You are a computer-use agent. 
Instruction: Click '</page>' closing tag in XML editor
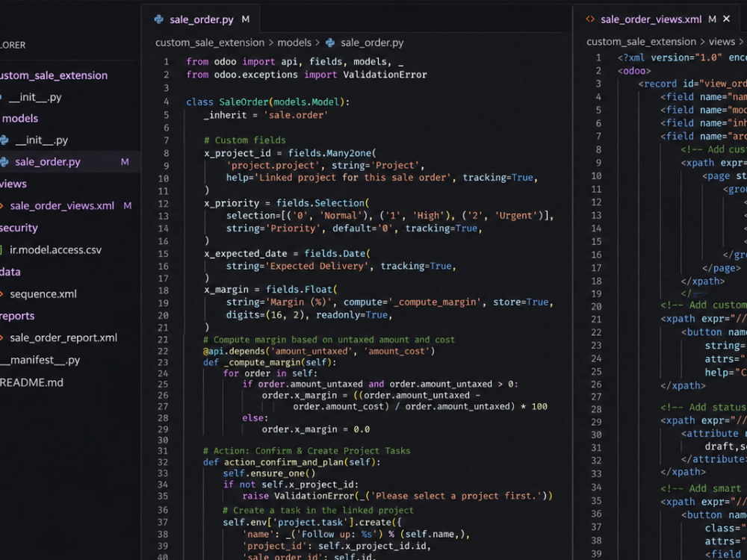click(x=722, y=268)
